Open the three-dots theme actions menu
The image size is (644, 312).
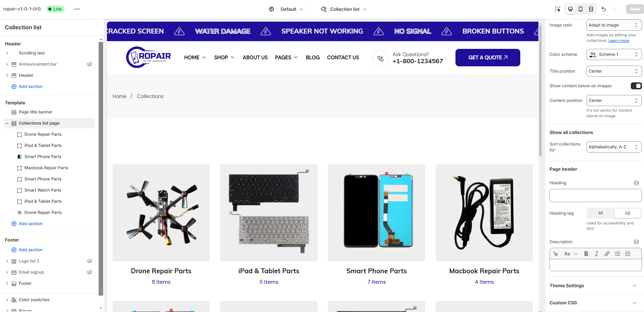[77, 9]
